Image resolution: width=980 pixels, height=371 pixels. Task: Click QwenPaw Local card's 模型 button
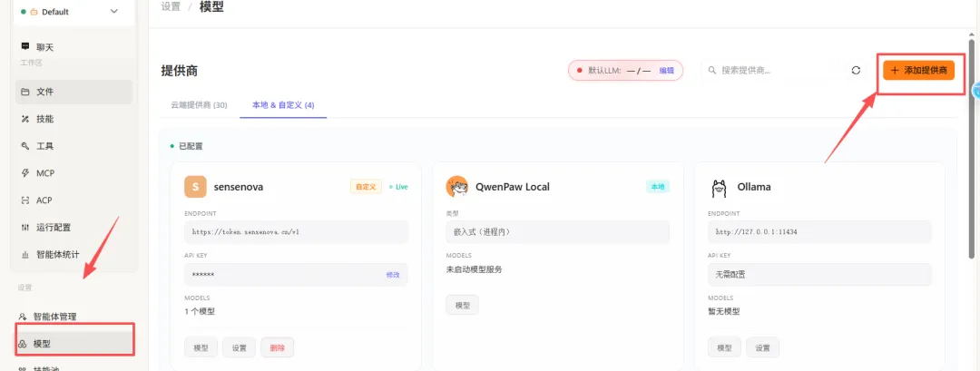[x=462, y=304]
